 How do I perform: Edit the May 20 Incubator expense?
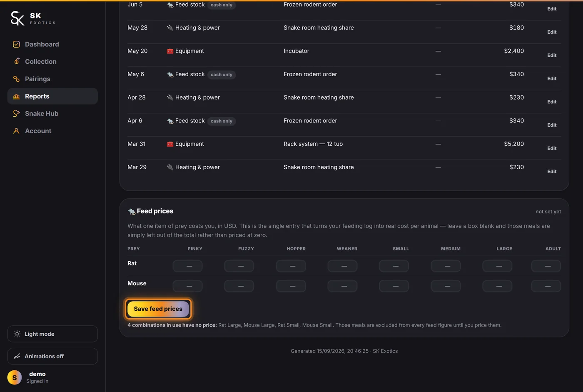pos(552,55)
